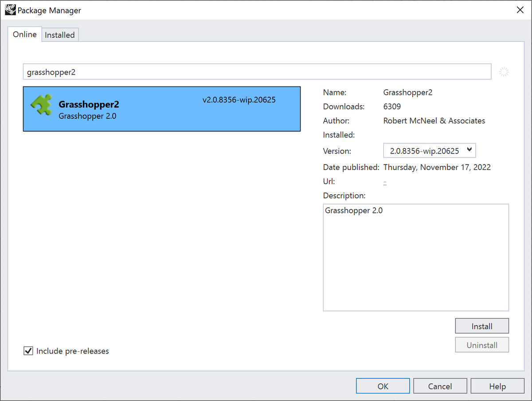Uncheck the Include pre-releases checkbox
Viewport: 532px width, 401px height.
[x=28, y=351]
